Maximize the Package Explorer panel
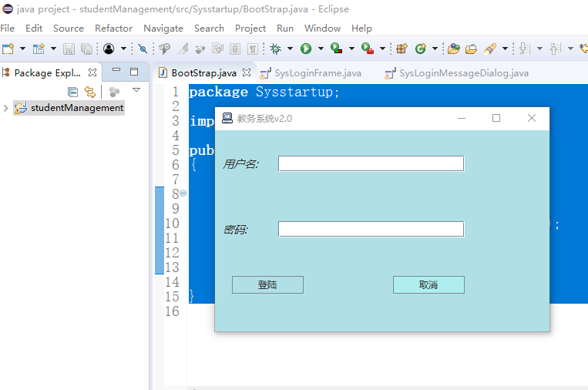The image size is (588, 390). pos(134,72)
